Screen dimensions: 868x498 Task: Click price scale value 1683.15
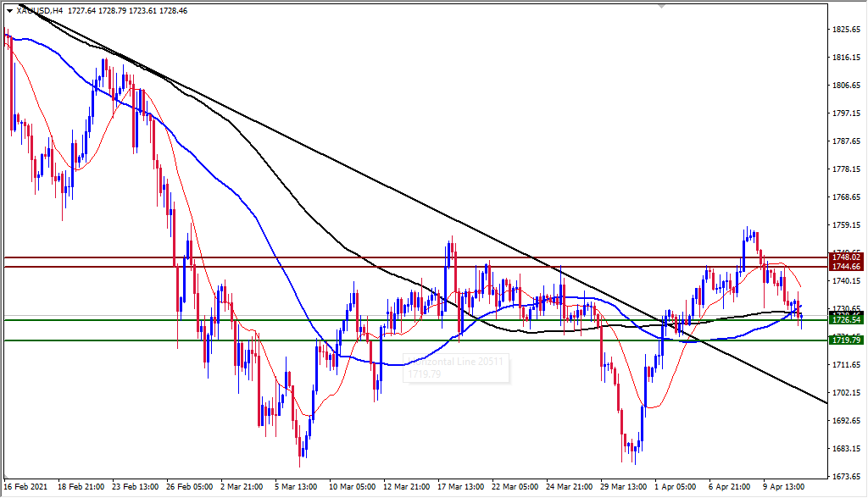click(847, 449)
